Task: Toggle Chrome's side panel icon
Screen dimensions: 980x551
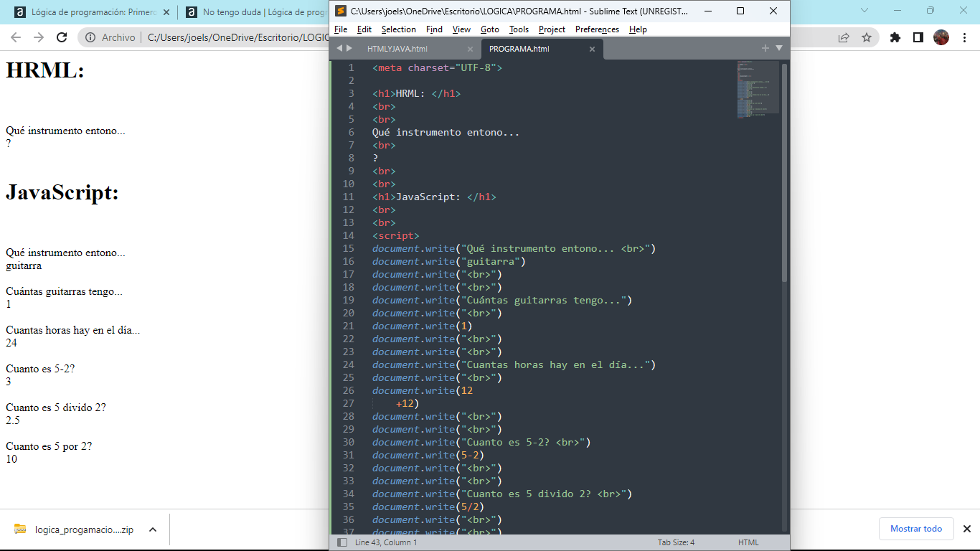Action: point(918,37)
